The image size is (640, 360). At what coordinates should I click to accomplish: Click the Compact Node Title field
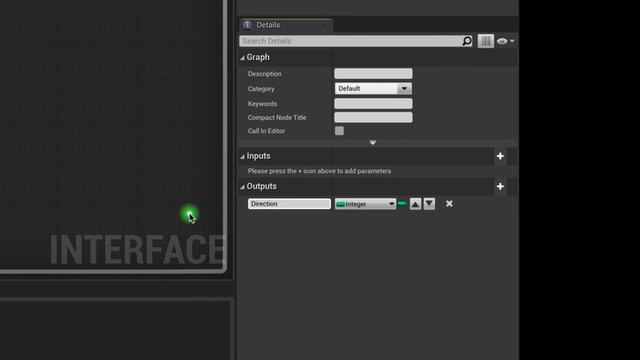click(x=373, y=118)
